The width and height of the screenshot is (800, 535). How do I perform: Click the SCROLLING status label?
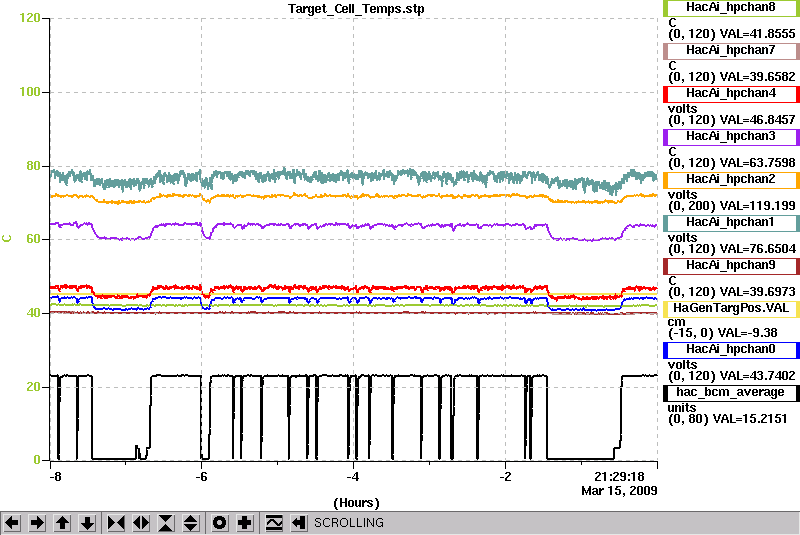click(x=348, y=523)
